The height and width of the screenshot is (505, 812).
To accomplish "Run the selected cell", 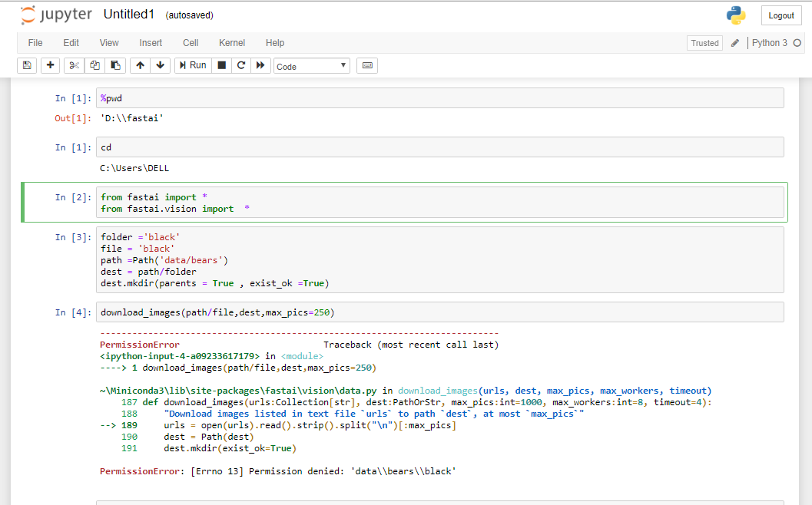I will (193, 65).
